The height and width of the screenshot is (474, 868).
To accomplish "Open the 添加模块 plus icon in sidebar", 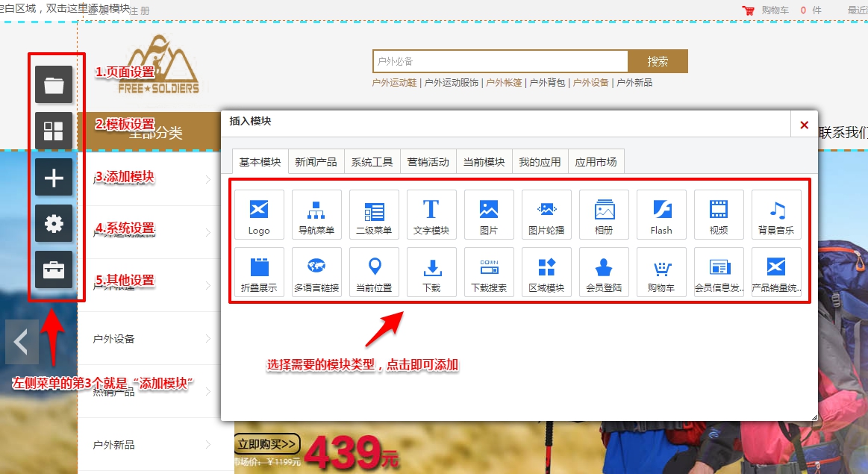I will pyautogui.click(x=54, y=177).
